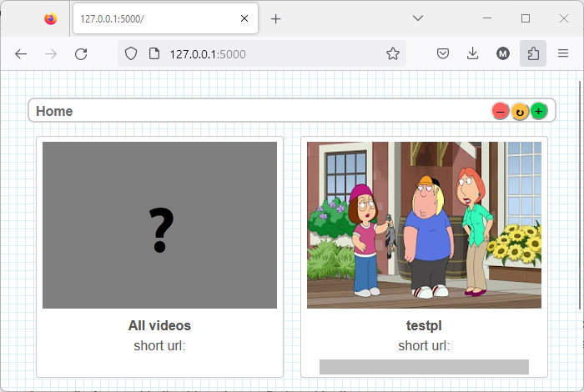584x392 pixels.
Task: Click the testpl playlist title
Action: tap(424, 325)
